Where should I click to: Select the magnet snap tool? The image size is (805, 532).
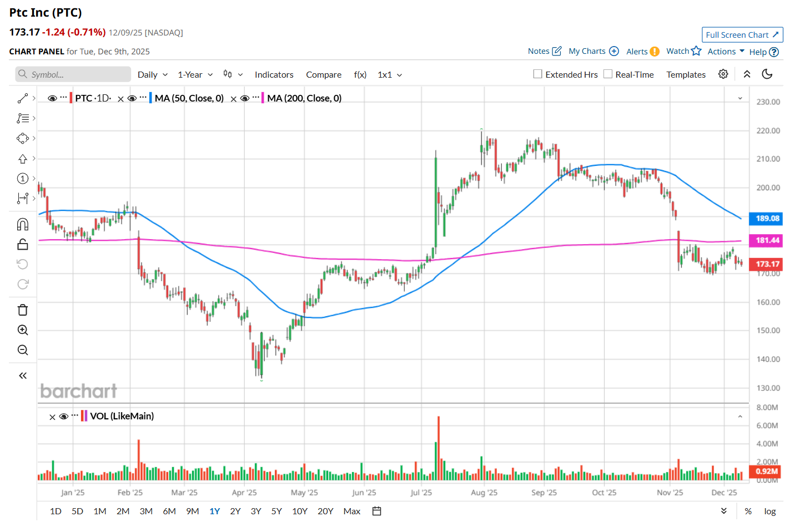tap(23, 224)
